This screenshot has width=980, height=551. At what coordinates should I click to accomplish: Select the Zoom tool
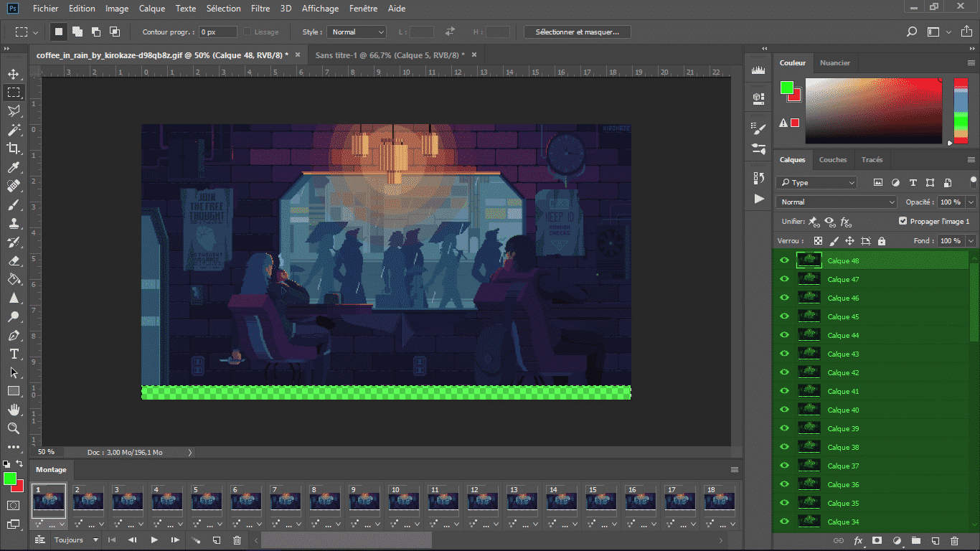pos(14,428)
